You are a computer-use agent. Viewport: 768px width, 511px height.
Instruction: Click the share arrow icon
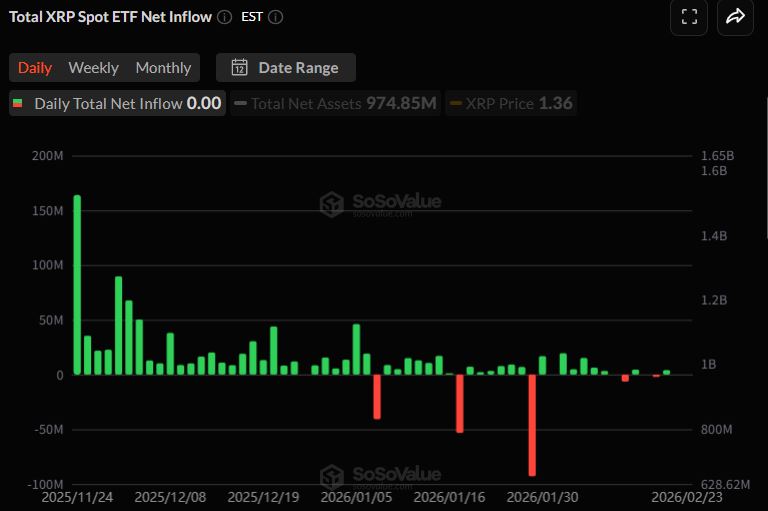click(735, 16)
